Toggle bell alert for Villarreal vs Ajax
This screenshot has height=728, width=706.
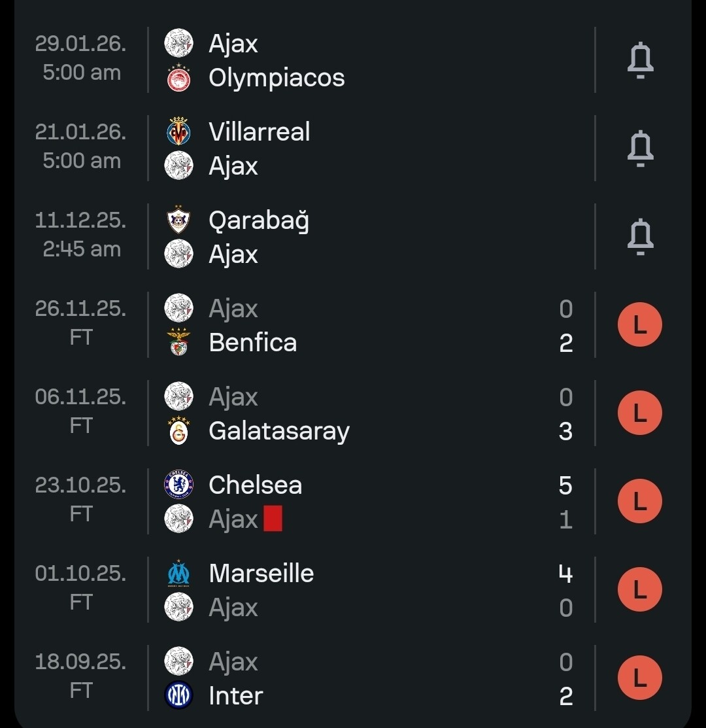click(640, 148)
